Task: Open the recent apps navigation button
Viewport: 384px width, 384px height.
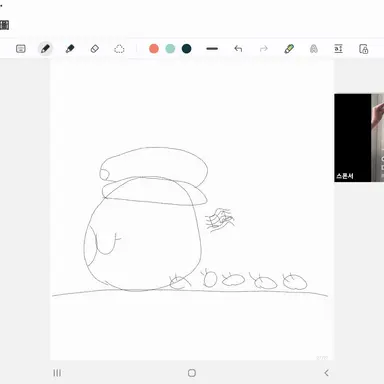Action: (57, 373)
